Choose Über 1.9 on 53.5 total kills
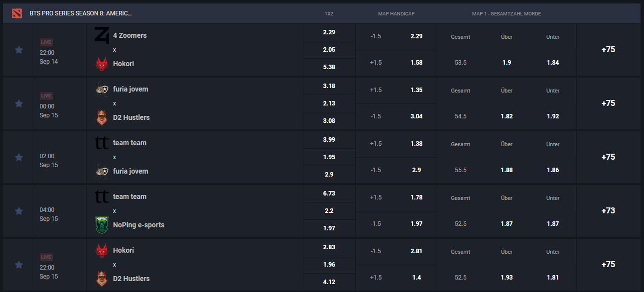Image resolution: width=644 pixels, height=292 pixels. 507,63
